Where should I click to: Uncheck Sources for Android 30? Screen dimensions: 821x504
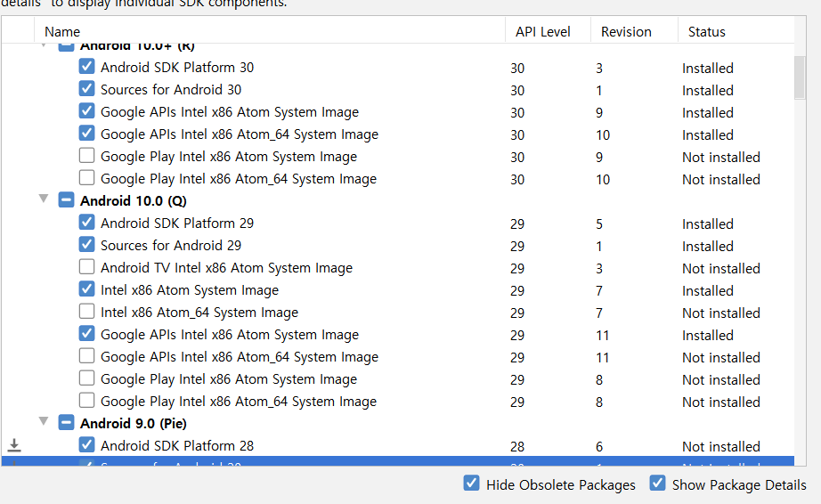pyautogui.click(x=87, y=89)
